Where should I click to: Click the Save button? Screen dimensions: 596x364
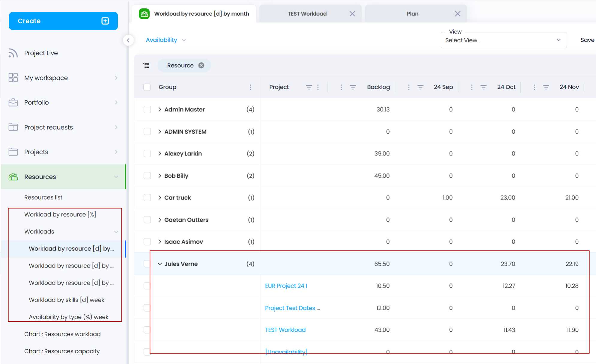(x=587, y=40)
